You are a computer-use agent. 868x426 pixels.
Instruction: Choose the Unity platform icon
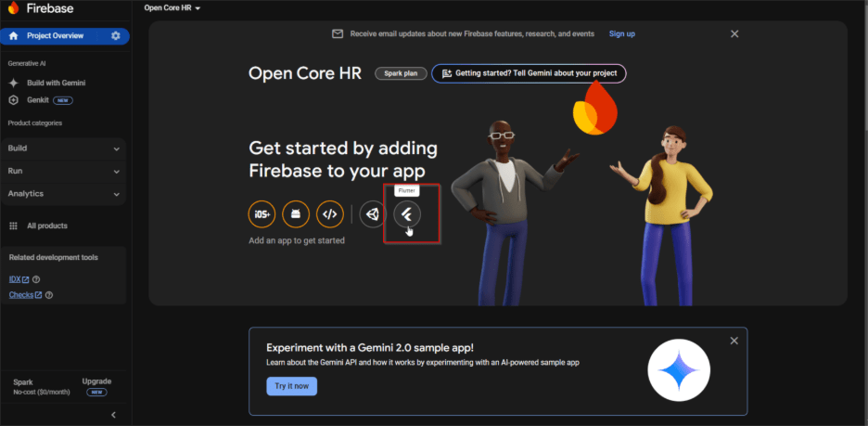click(373, 214)
